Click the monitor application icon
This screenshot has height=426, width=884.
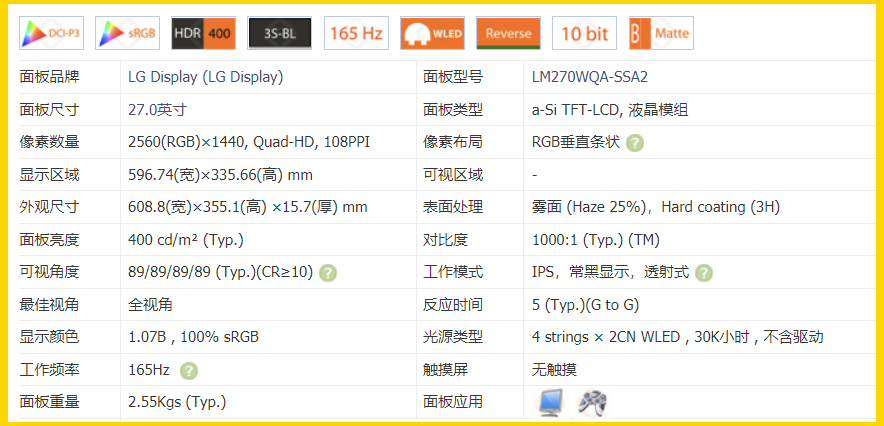pos(551,402)
